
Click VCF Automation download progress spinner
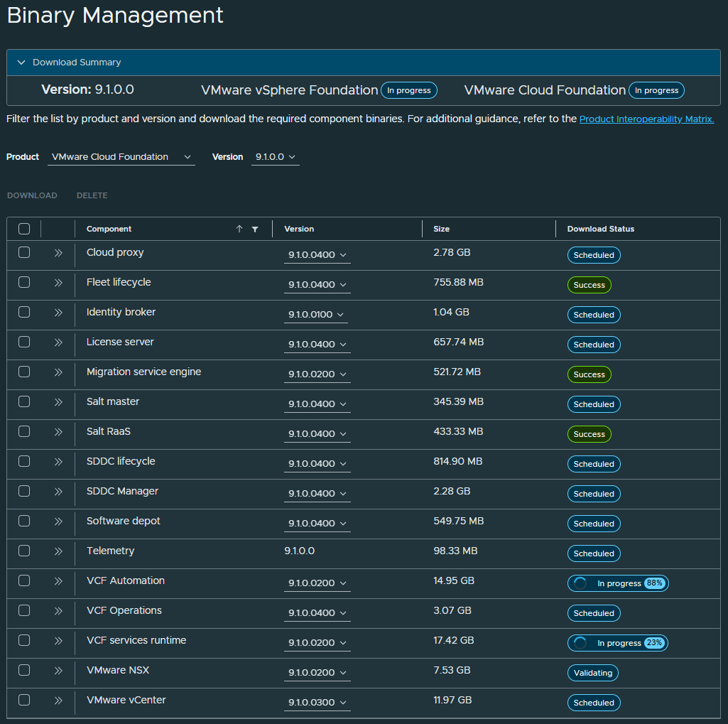click(x=580, y=583)
